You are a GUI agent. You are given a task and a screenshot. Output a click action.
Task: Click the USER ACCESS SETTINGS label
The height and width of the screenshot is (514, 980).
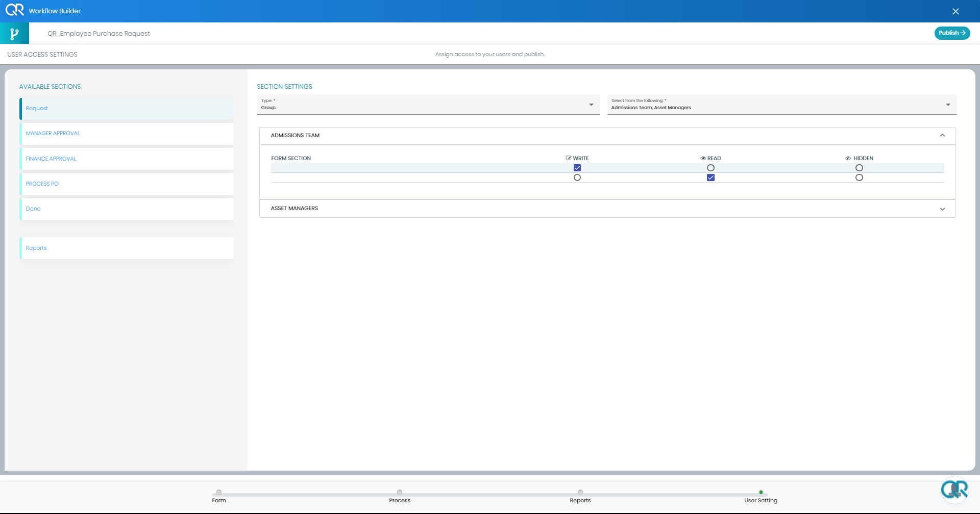point(42,54)
